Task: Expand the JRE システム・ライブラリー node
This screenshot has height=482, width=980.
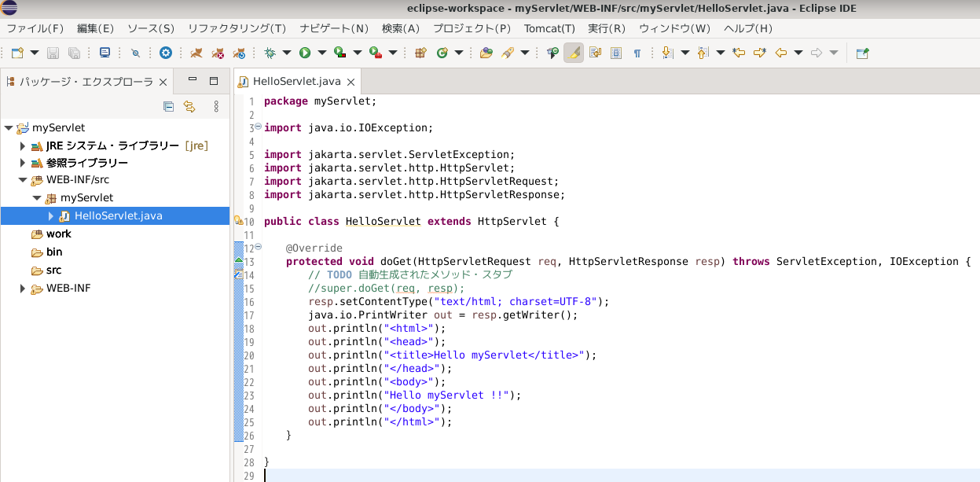Action: tap(23, 145)
